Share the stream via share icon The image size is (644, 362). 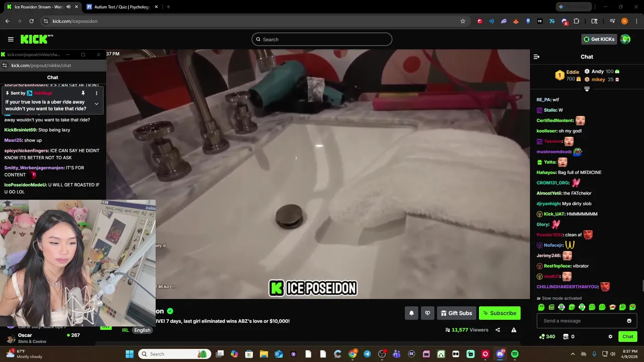click(498, 330)
